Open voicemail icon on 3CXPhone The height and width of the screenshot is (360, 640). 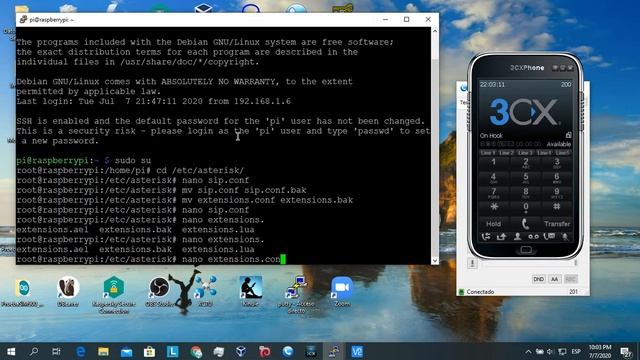(533, 236)
